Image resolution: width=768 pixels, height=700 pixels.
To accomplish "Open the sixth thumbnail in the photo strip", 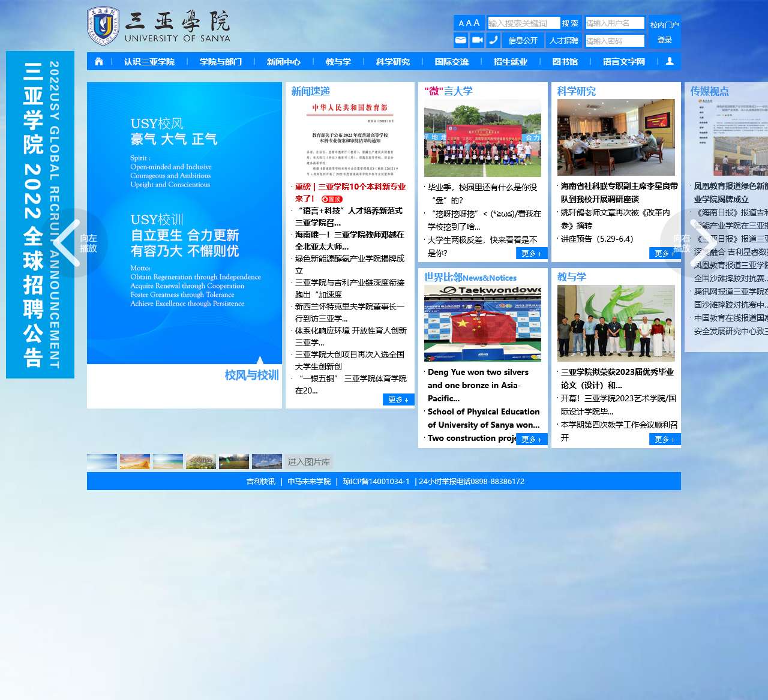I will click(267, 461).
